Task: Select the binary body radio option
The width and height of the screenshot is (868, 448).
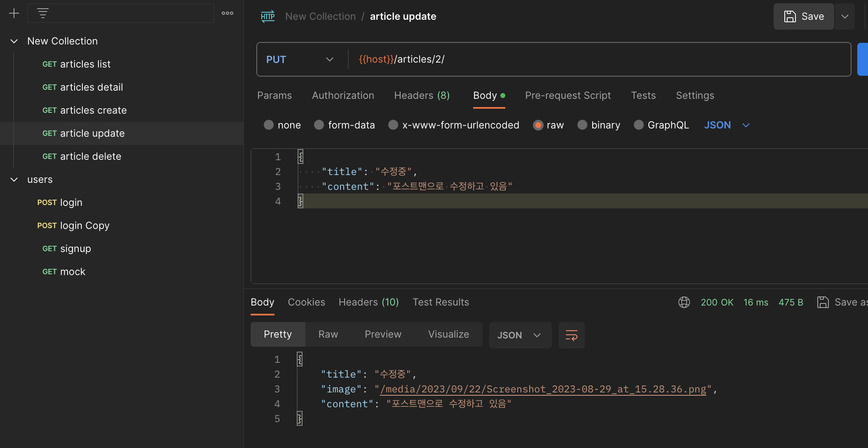Action: (582, 125)
